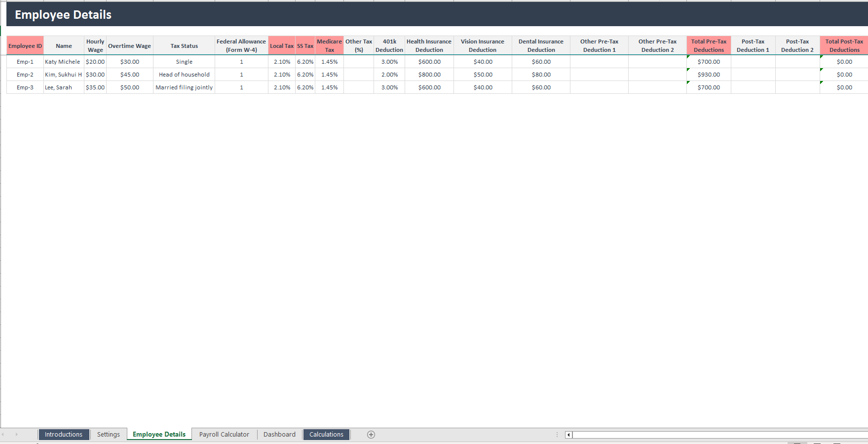Select the Name column header
This screenshot has height=444, width=868.
click(x=64, y=45)
